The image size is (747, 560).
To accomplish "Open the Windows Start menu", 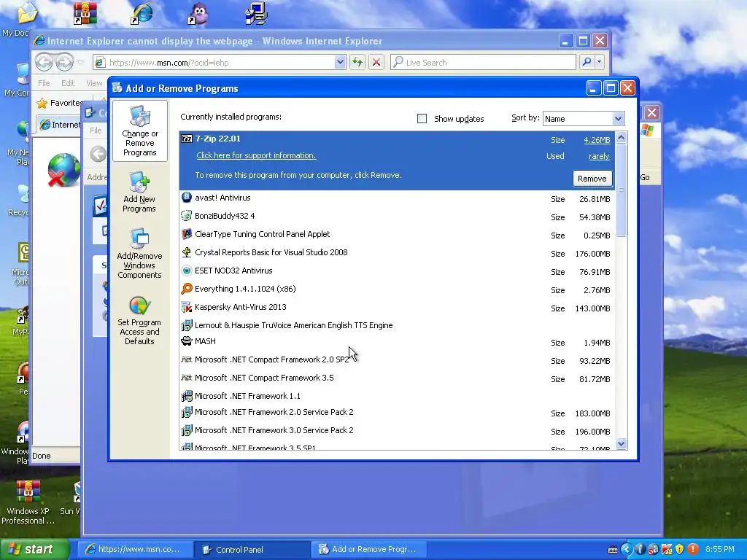I will 34,550.
